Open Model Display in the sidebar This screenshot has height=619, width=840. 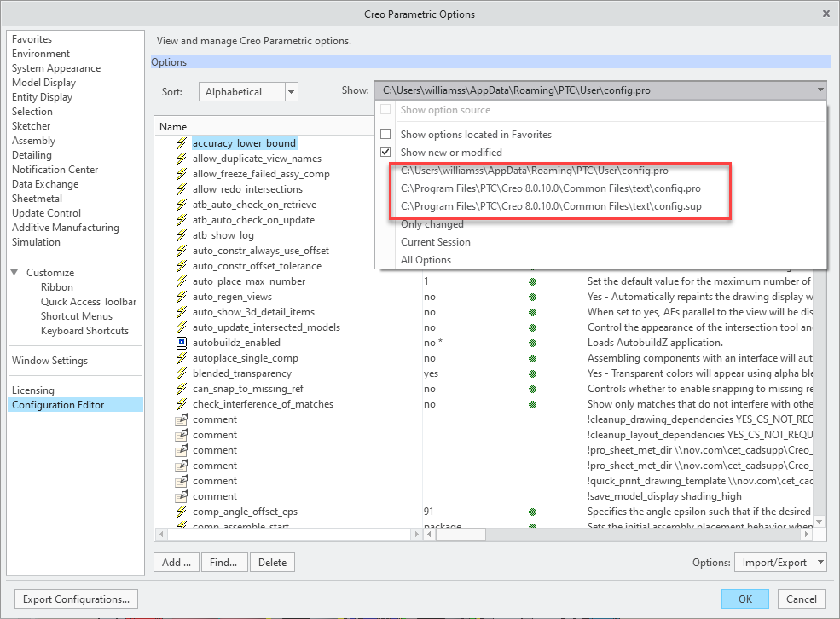[43, 83]
